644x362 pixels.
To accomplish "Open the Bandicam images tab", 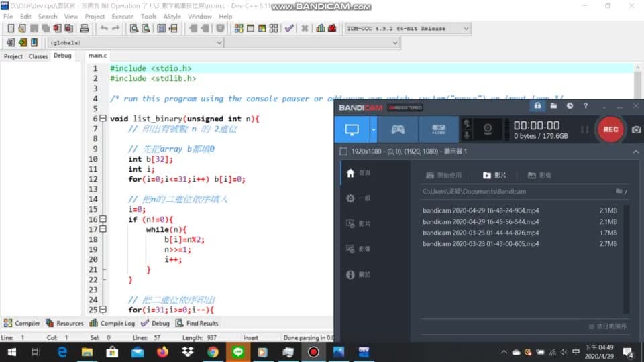I will pyautogui.click(x=539, y=175).
